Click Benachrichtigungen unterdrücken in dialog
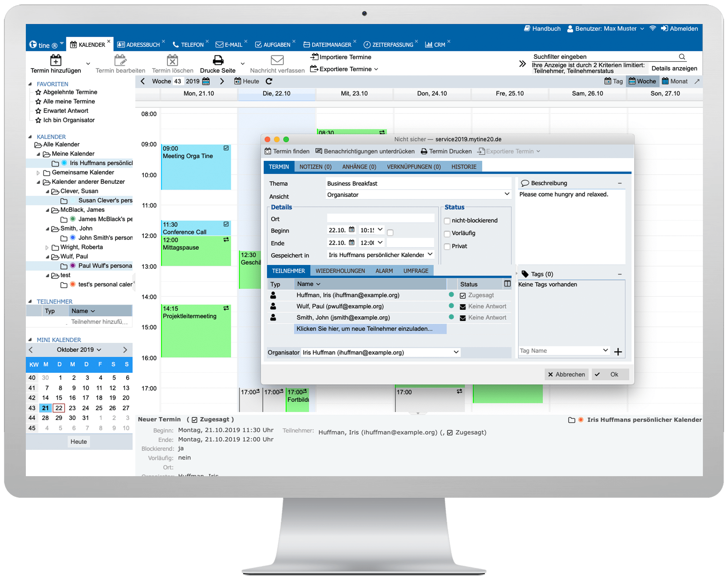 [365, 151]
